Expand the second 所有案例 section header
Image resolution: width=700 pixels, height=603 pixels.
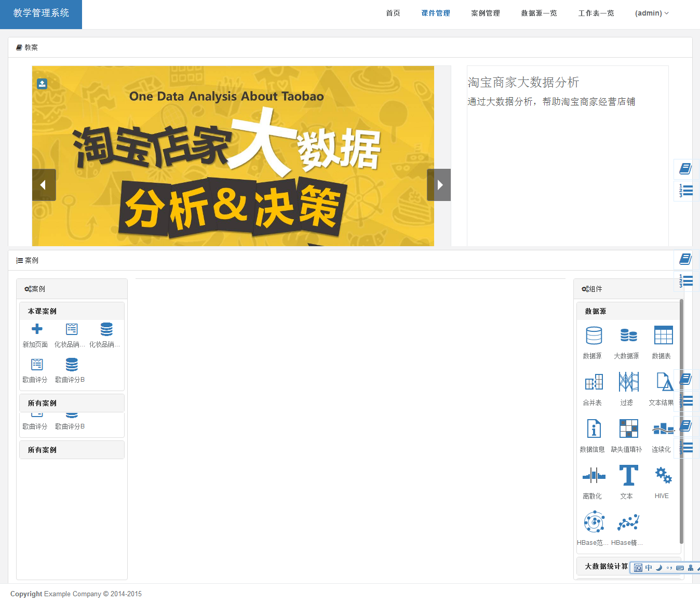pyautogui.click(x=72, y=450)
